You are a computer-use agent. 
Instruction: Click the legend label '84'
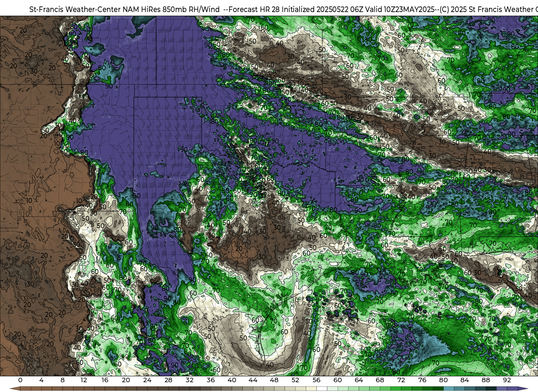465,380
